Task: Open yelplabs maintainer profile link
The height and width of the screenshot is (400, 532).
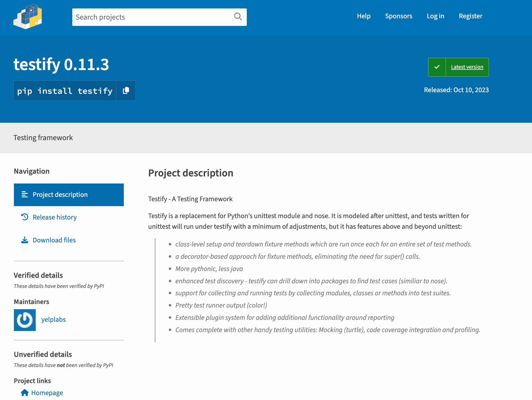Action: [53, 320]
